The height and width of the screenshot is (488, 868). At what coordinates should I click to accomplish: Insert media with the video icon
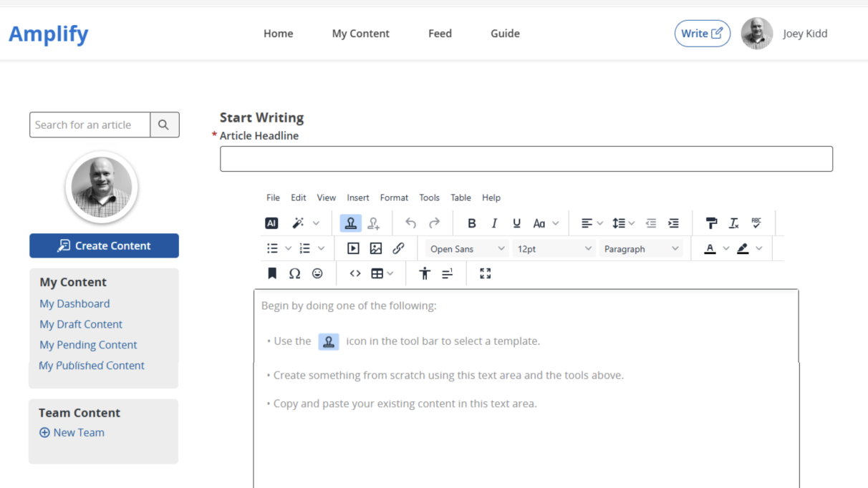353,248
